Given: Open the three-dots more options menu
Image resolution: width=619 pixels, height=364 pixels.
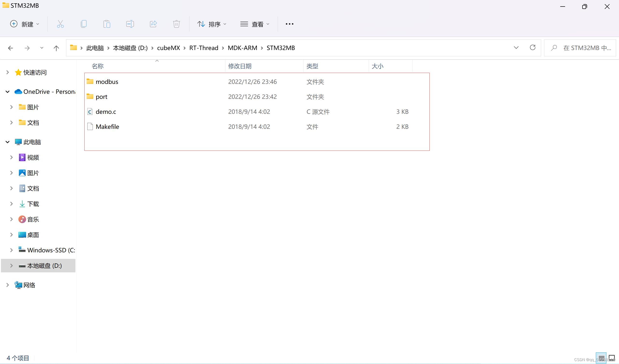Looking at the screenshot, I should [x=290, y=24].
